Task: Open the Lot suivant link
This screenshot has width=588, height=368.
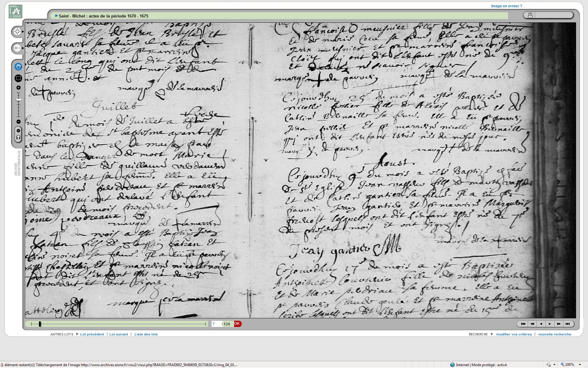Action: pos(119,334)
